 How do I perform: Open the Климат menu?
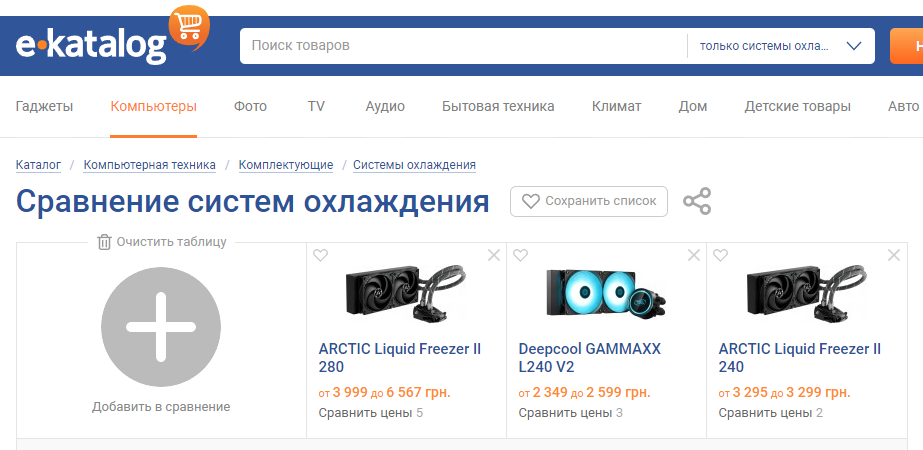pos(616,107)
